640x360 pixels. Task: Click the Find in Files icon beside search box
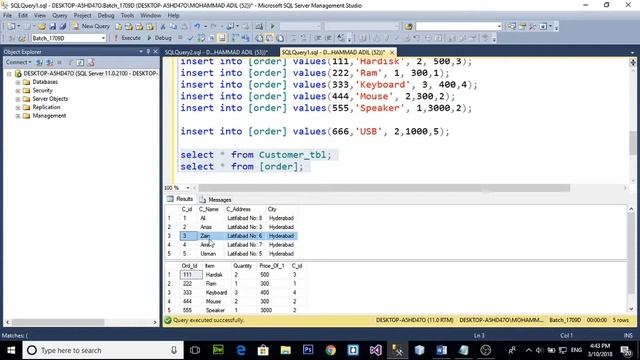tap(409, 26)
